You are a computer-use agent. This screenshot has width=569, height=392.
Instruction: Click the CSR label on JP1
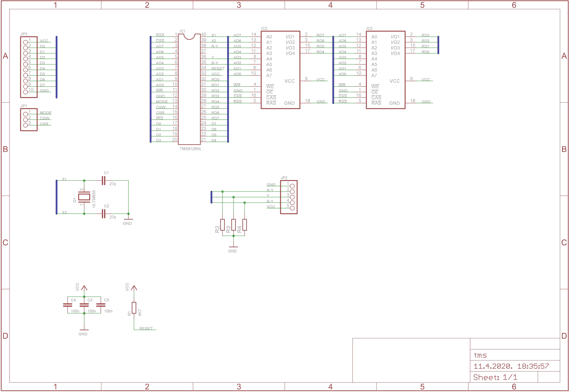(x=44, y=124)
